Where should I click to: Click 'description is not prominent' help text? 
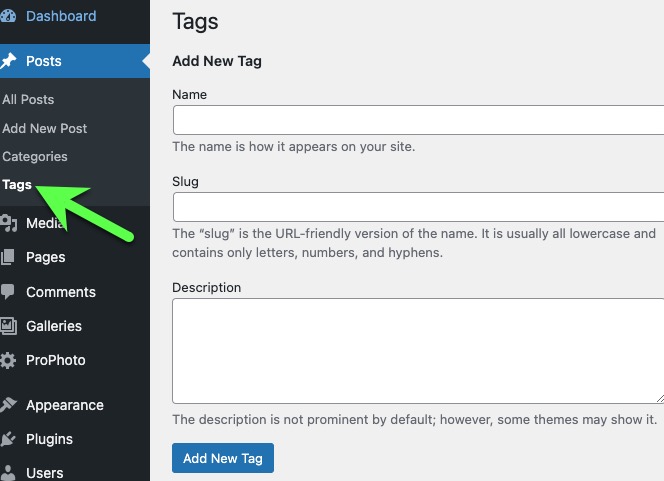415,420
